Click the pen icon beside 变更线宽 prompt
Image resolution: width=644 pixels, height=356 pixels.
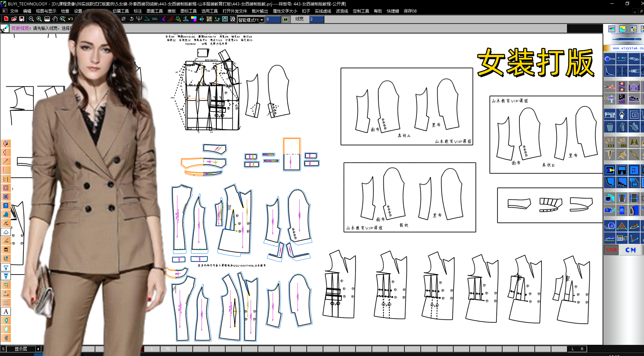point(5,28)
